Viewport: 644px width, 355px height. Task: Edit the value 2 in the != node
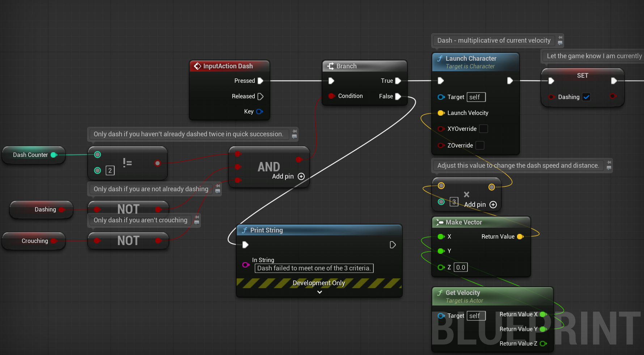pyautogui.click(x=110, y=171)
